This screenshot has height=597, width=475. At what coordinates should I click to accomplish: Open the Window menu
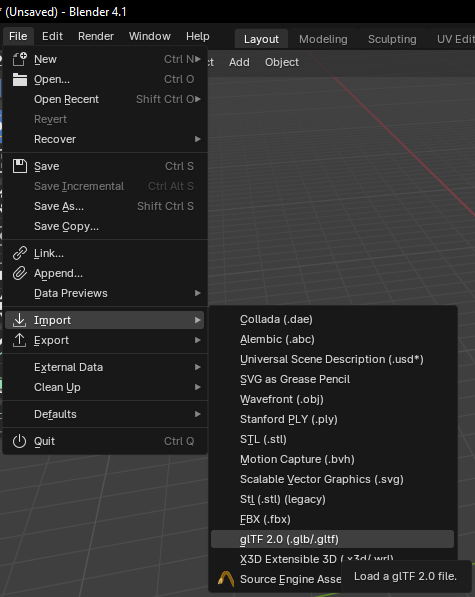(x=150, y=36)
